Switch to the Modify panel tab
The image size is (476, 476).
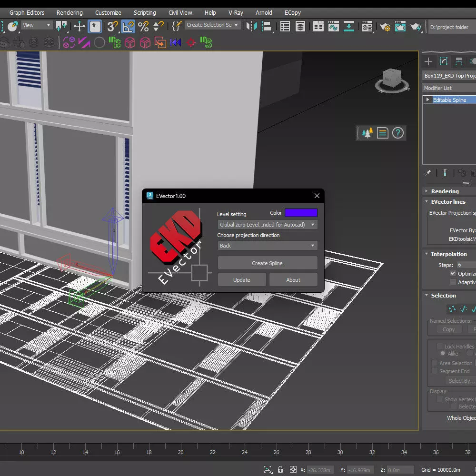tap(444, 61)
